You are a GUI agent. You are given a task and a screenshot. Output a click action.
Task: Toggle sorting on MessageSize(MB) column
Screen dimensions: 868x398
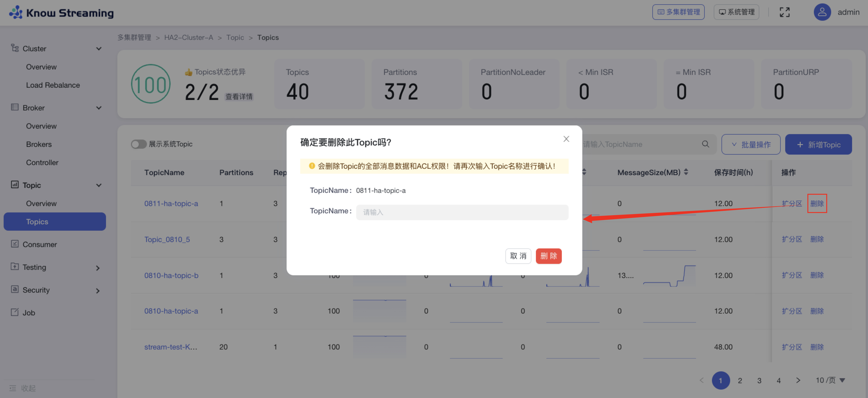pos(686,172)
